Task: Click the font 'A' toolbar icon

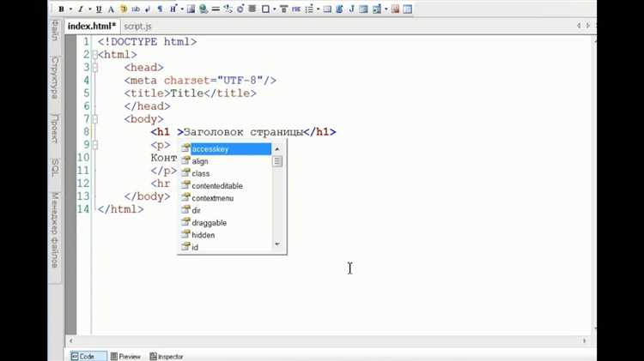Action: tap(112, 9)
